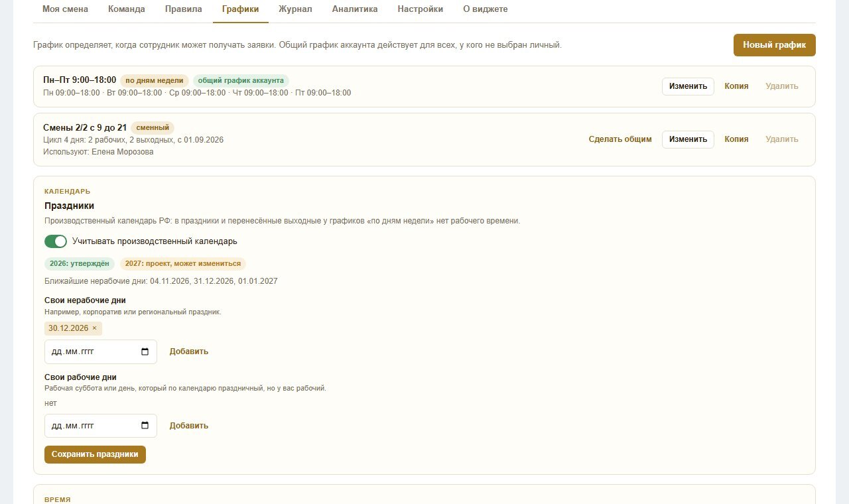Open the О виджете tab
The height and width of the screenshot is (504, 849).
486,9
